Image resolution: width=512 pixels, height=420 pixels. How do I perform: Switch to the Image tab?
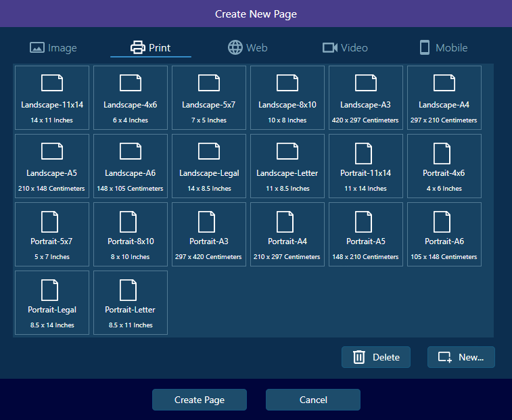53,48
